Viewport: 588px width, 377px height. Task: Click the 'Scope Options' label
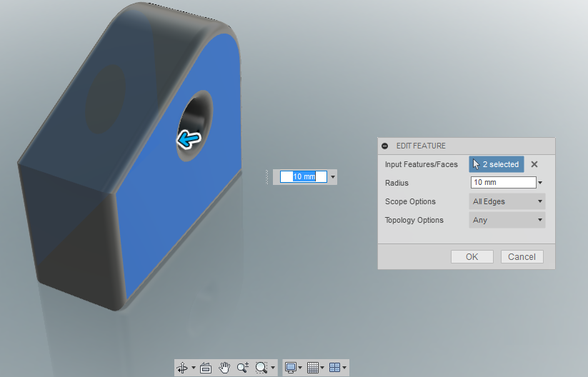(410, 201)
